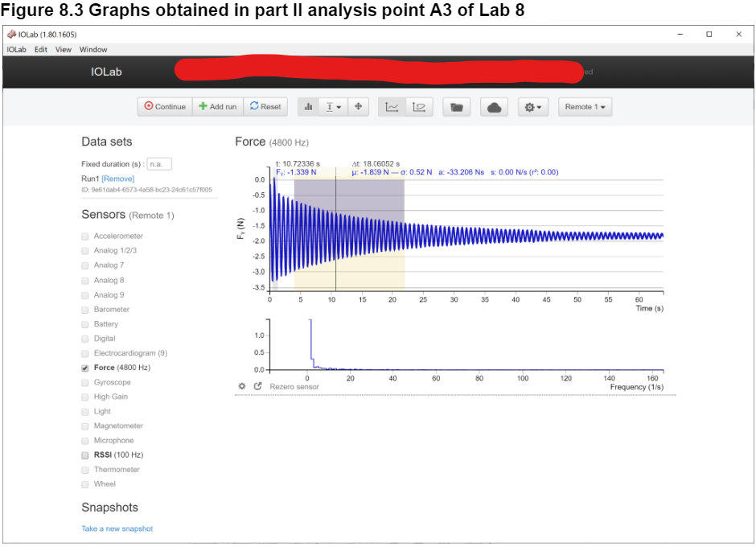Open saved runs folder

pos(456,106)
